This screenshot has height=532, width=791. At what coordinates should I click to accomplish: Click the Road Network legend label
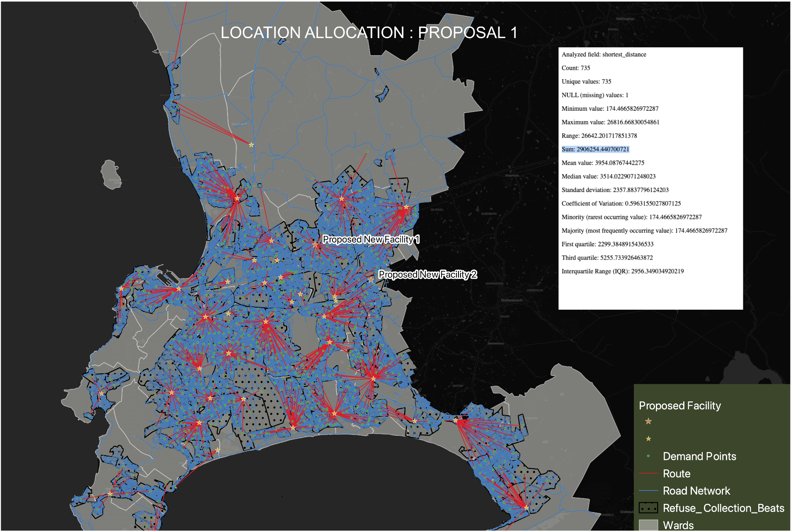(x=696, y=491)
